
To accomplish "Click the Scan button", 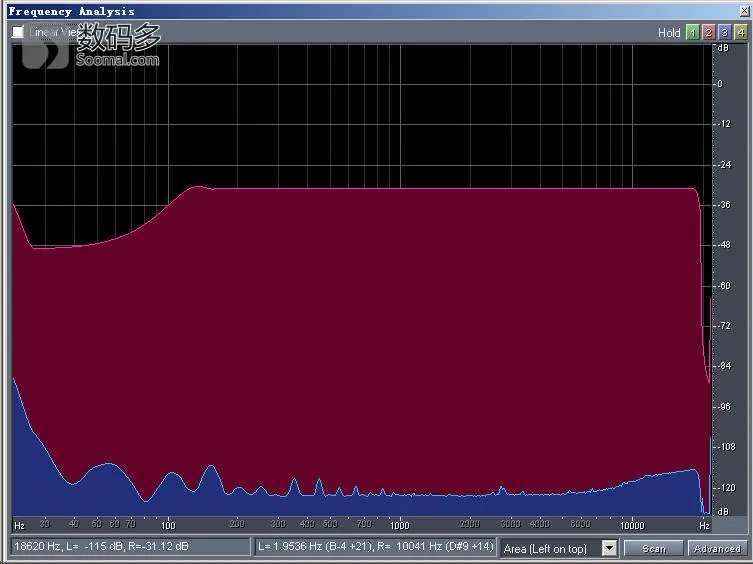I will pos(654,548).
